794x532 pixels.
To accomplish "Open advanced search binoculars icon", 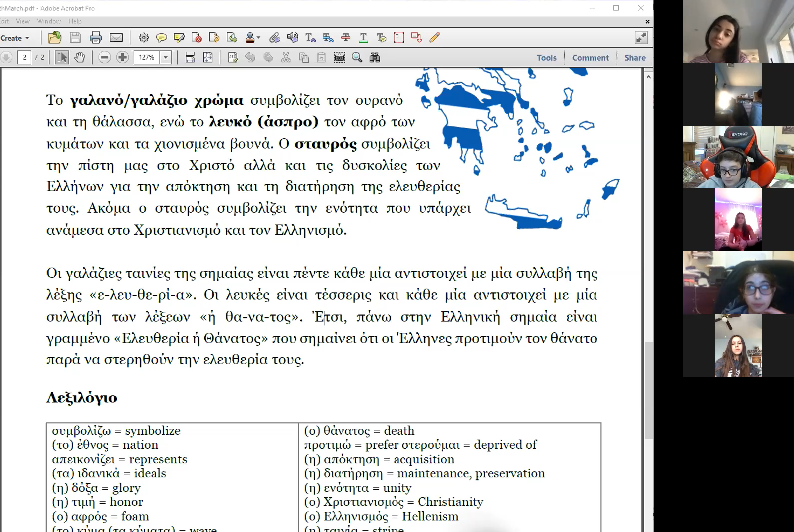I will 375,58.
